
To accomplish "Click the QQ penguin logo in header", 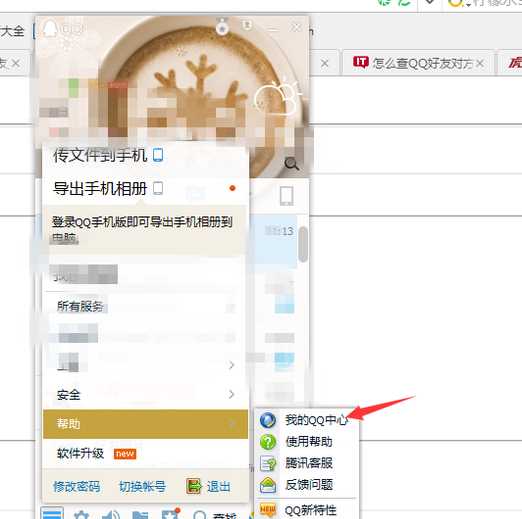I will (x=50, y=29).
